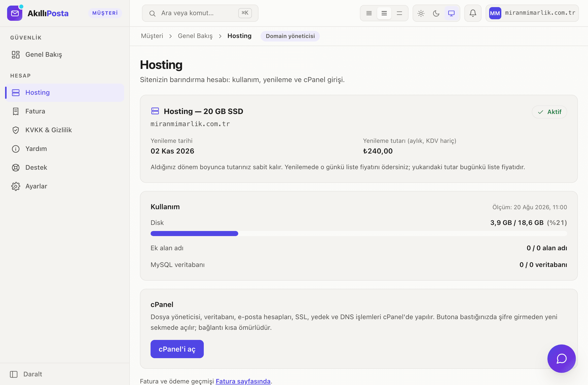Click the Kullanım section title
The height and width of the screenshot is (385, 588).
(165, 207)
